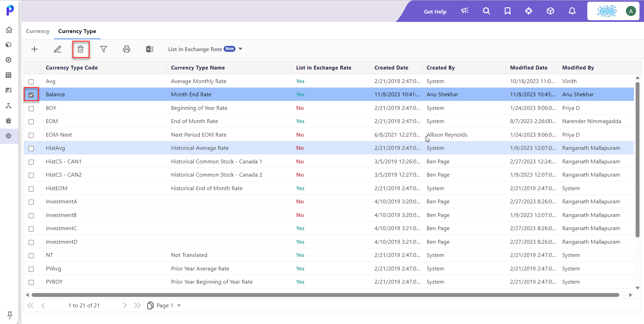Screen dimensions: 644x324
Task: Click the scroll up arrow of grid
Action: click(x=637, y=78)
